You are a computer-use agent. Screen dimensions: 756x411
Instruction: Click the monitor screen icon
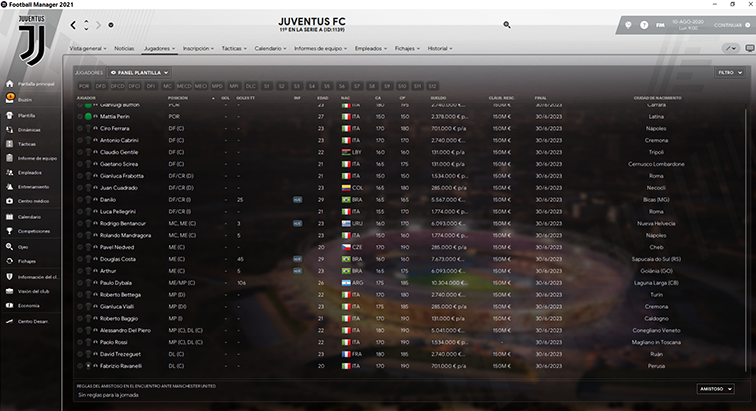pos(750,48)
